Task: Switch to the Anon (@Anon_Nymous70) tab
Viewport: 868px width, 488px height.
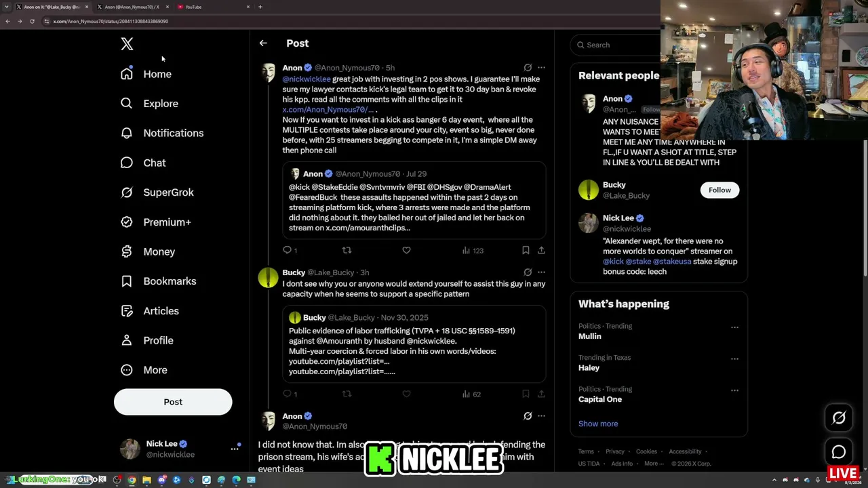Action: pyautogui.click(x=132, y=7)
